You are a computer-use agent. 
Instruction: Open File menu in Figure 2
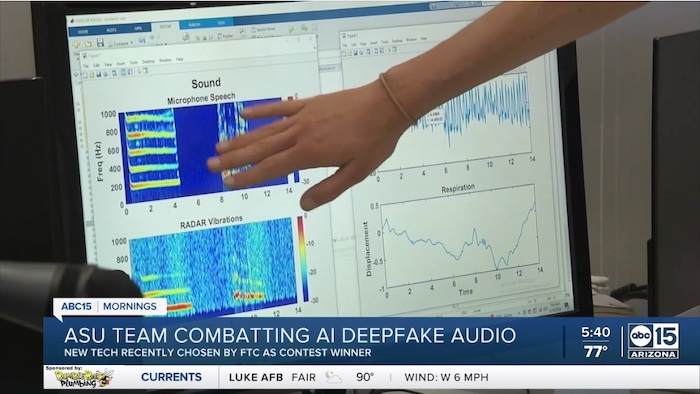click(x=345, y=45)
